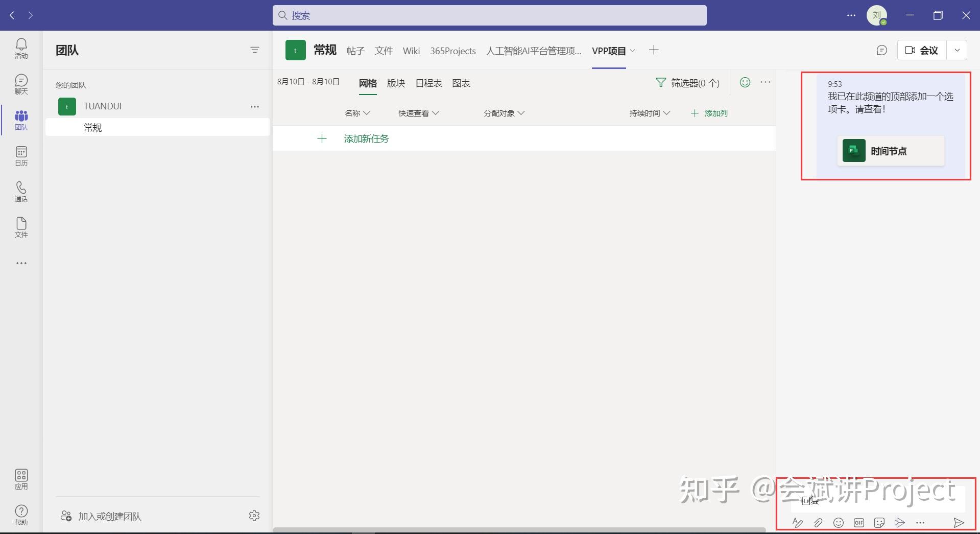
Task: Open top bar settings and more ellipsis
Action: tap(851, 15)
